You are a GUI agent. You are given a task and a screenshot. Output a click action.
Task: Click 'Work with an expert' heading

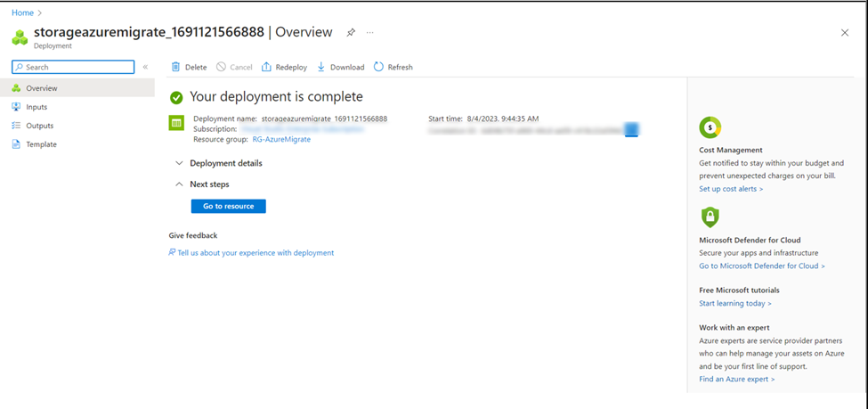734,328
